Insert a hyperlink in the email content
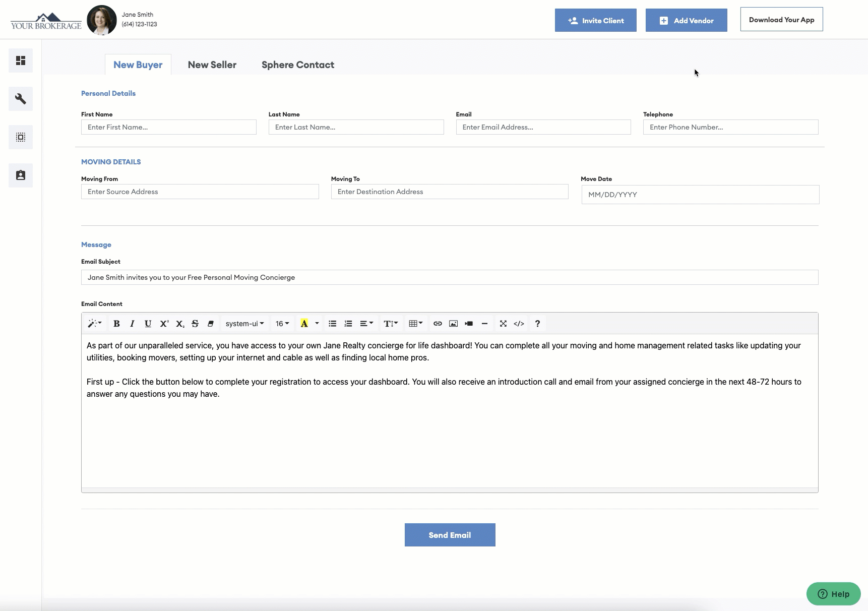The image size is (868, 611). pos(438,324)
